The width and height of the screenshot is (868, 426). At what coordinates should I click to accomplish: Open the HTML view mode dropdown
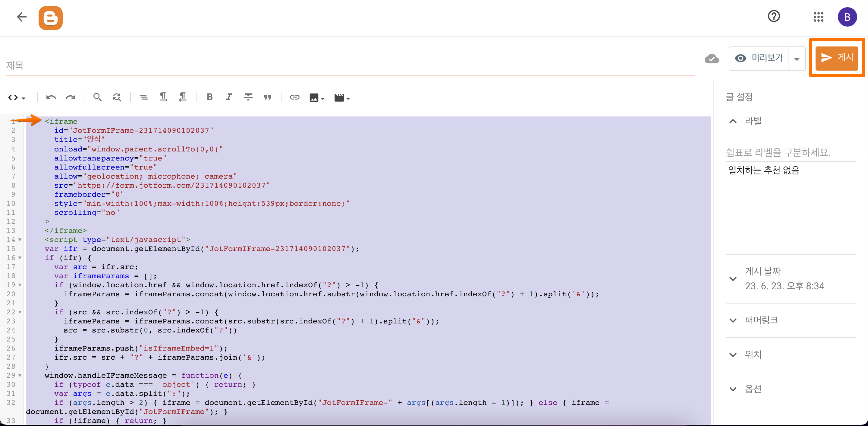coord(17,98)
